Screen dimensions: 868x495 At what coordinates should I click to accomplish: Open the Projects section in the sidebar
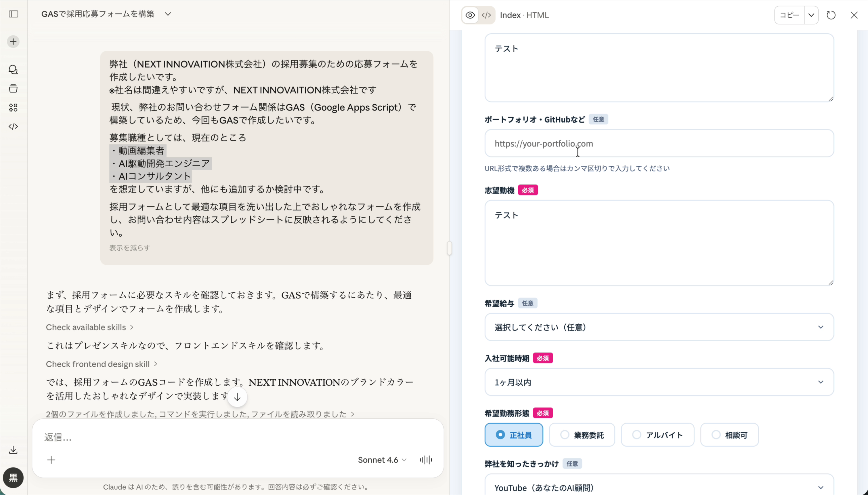(13, 88)
